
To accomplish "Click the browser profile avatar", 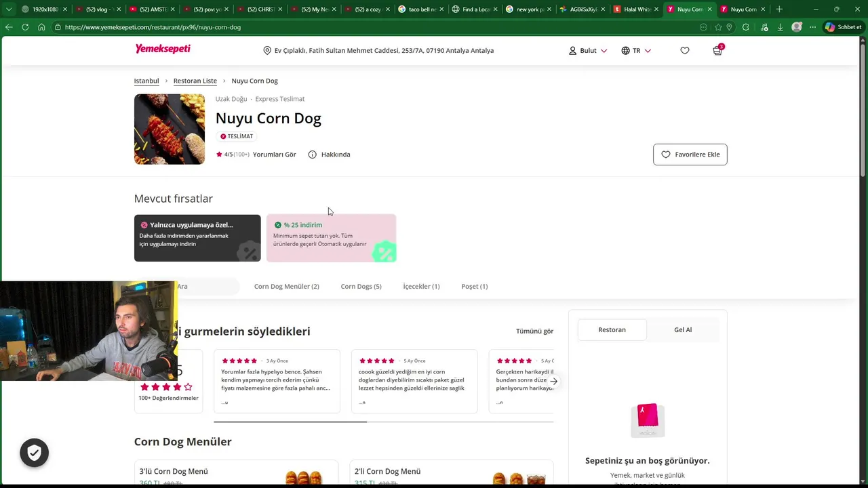I will [797, 27].
